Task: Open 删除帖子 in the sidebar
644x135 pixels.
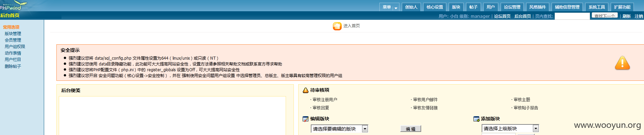Action: coord(13,66)
